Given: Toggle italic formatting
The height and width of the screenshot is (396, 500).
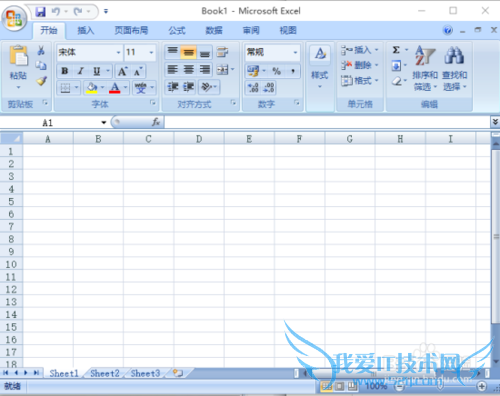Looking at the screenshot, I should click(x=80, y=71).
